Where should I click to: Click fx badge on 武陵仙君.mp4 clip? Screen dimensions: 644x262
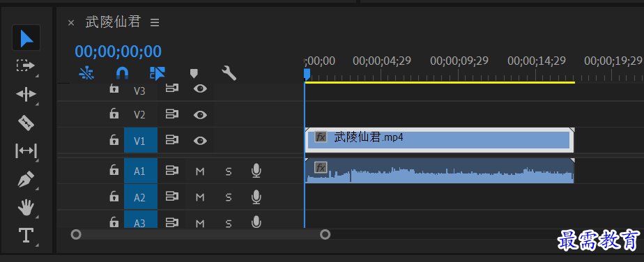(321, 137)
